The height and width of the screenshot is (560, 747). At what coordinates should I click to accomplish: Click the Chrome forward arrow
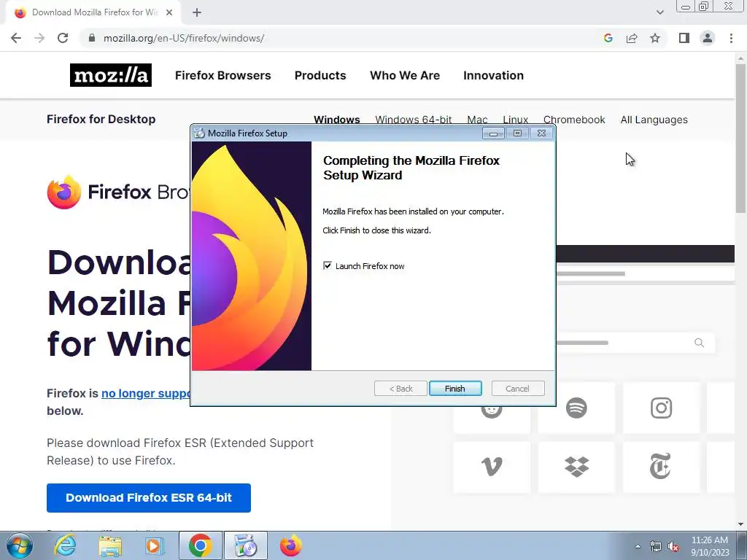click(39, 38)
